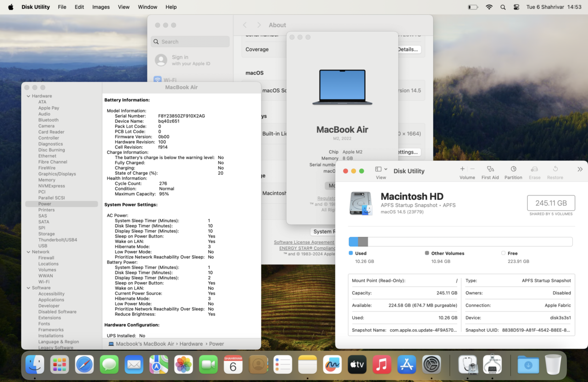Click the Macintosh HD disk icon

pos(361,203)
